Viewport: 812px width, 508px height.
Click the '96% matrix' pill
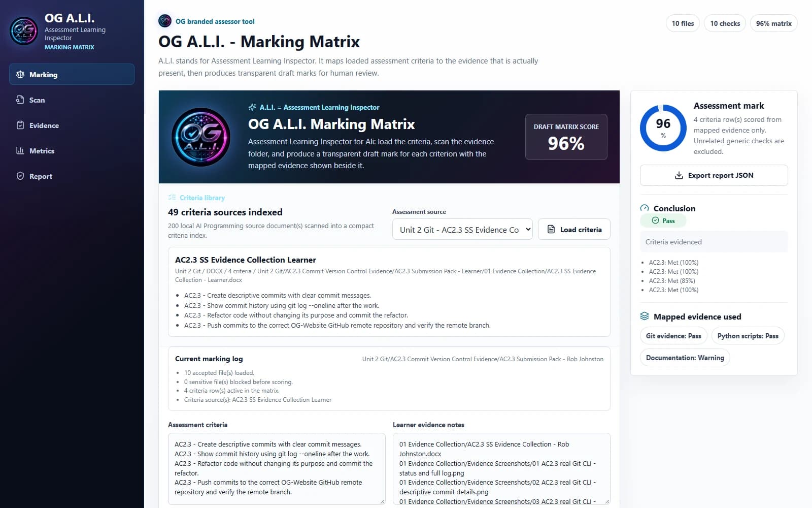[773, 23]
